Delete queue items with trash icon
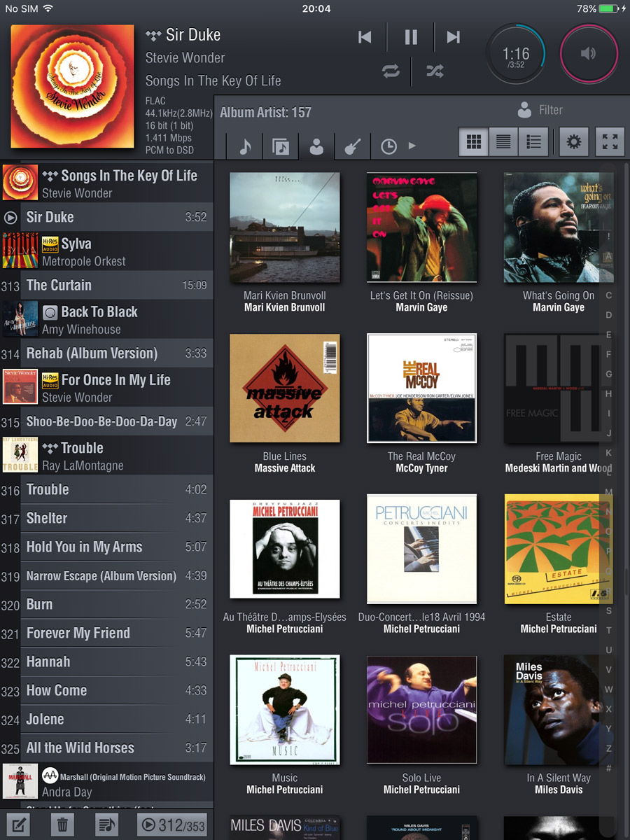The width and height of the screenshot is (630, 840). [x=62, y=825]
